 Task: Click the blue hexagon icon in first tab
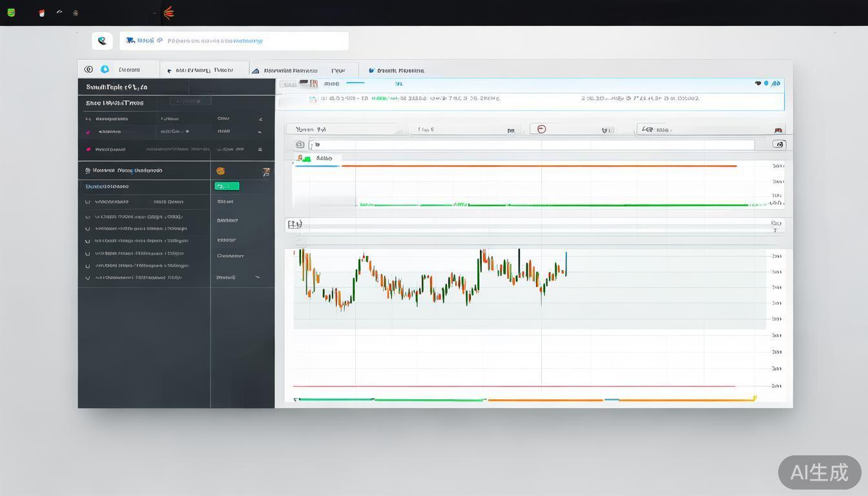(105, 70)
